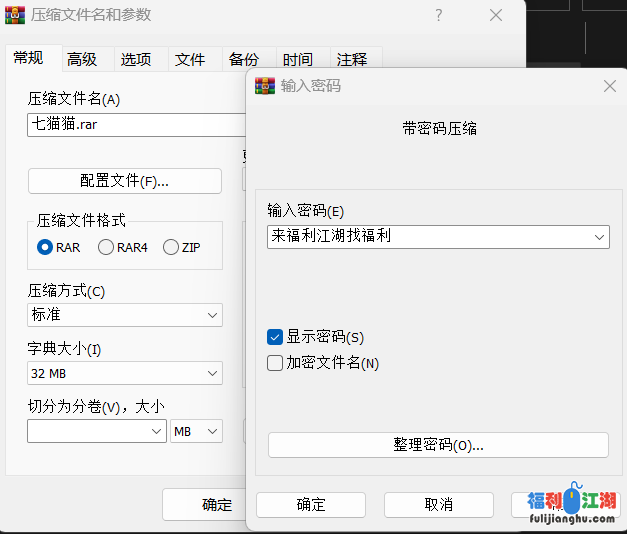The width and height of the screenshot is (627, 534).
Task: Click the WinRAR icon in the 压缩文件名和参数 title bar
Action: click(16, 16)
